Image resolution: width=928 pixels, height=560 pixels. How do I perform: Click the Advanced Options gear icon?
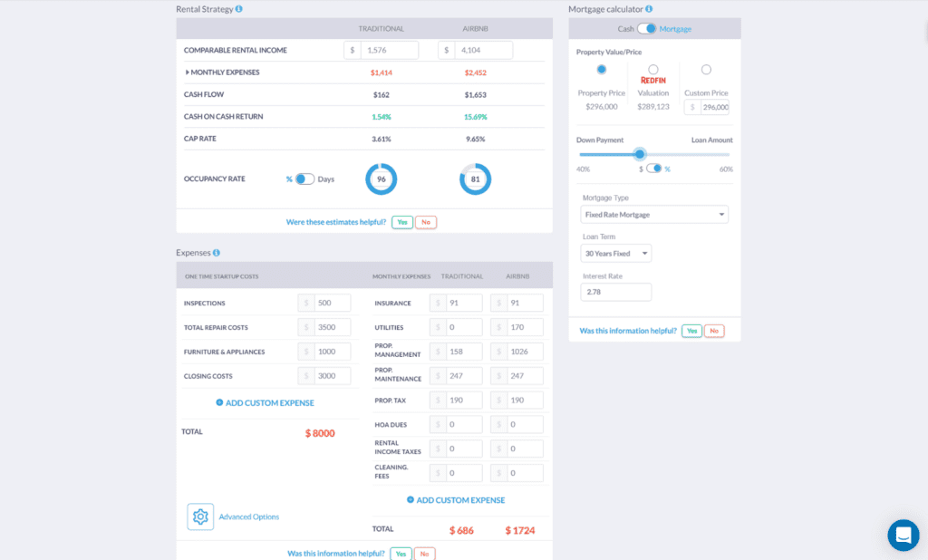(200, 516)
